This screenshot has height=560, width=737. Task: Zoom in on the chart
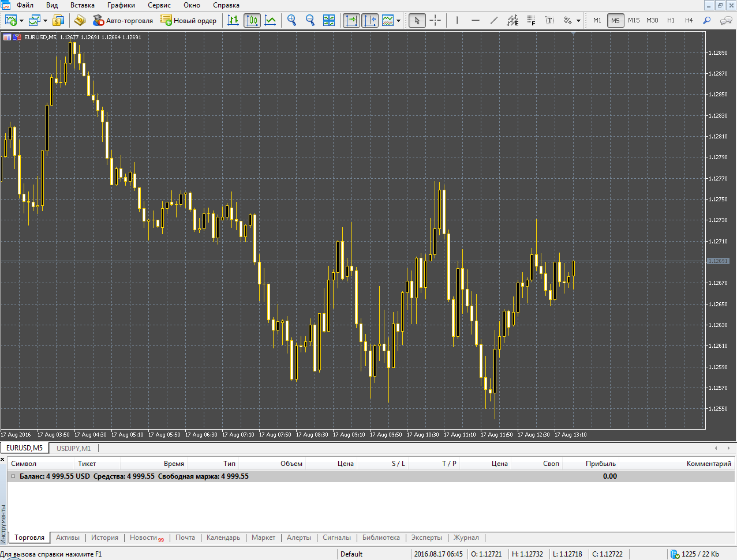pos(292,20)
